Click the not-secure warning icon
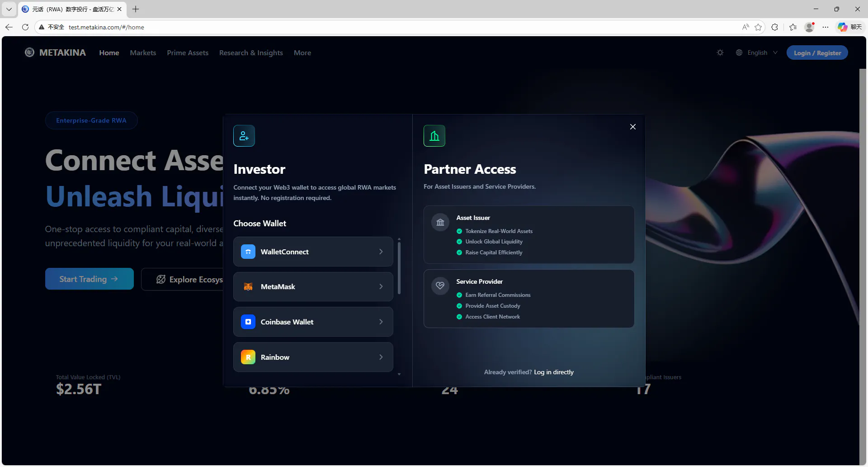 42,27
